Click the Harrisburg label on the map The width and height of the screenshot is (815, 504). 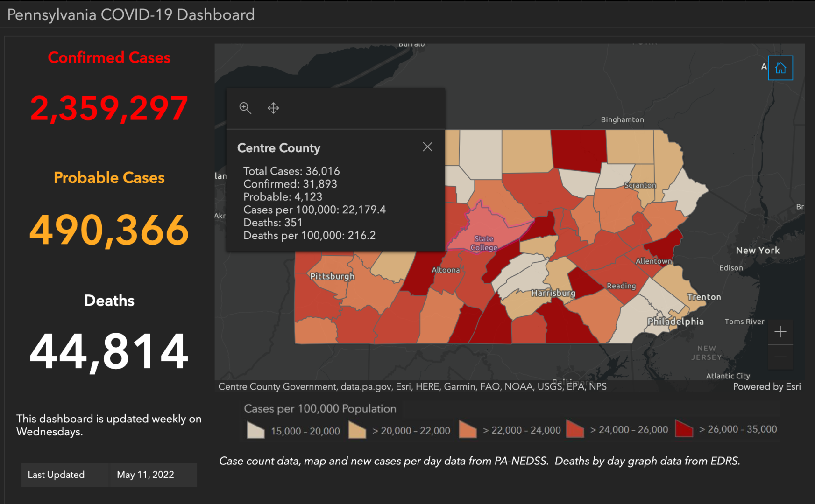[x=553, y=293]
